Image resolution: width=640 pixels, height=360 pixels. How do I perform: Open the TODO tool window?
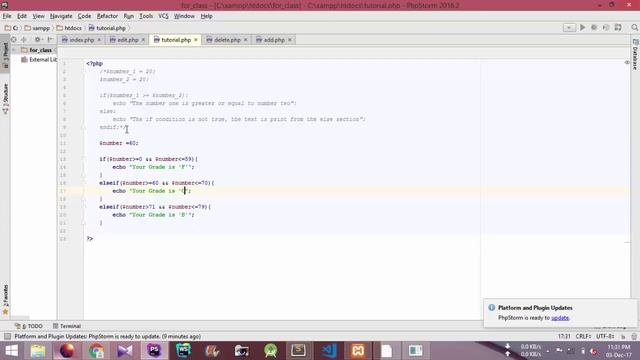(29, 326)
